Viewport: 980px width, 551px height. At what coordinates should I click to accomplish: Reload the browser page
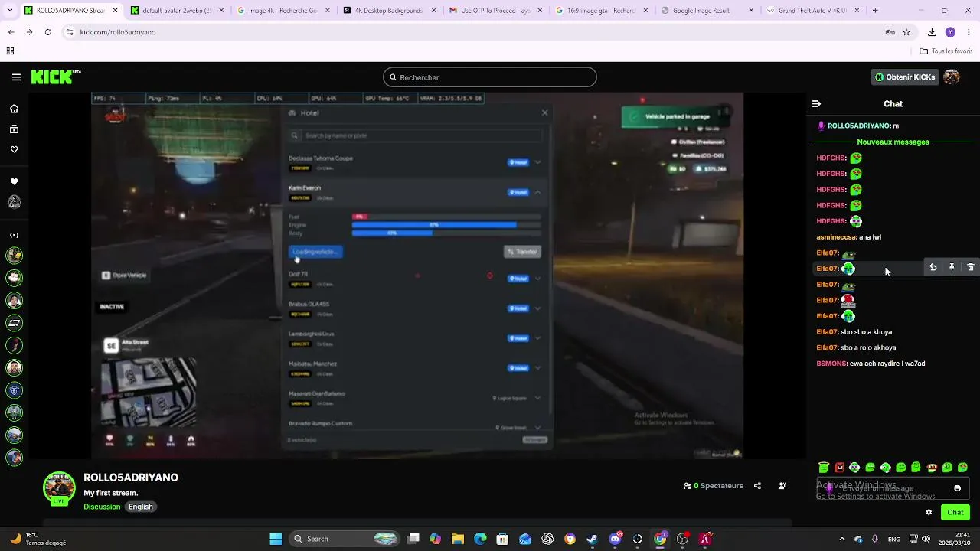[x=47, y=32]
